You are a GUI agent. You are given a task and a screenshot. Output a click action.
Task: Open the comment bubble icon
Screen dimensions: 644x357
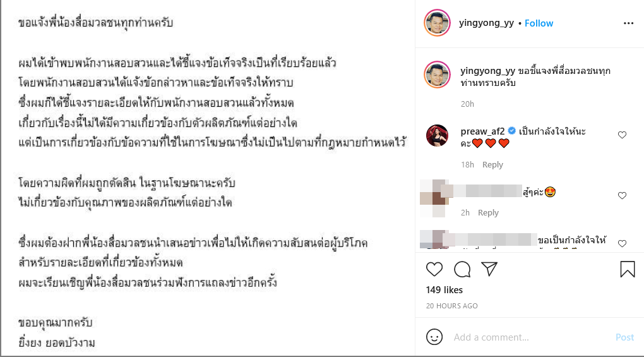tap(462, 270)
